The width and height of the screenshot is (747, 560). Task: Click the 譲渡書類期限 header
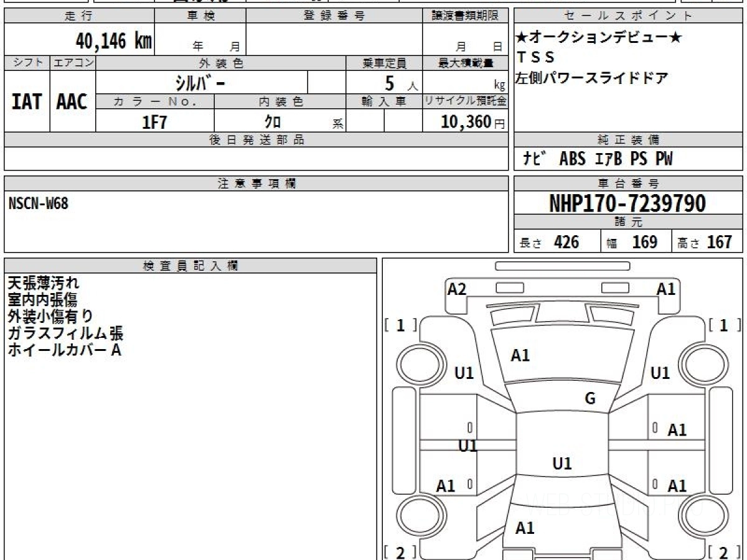(x=466, y=16)
